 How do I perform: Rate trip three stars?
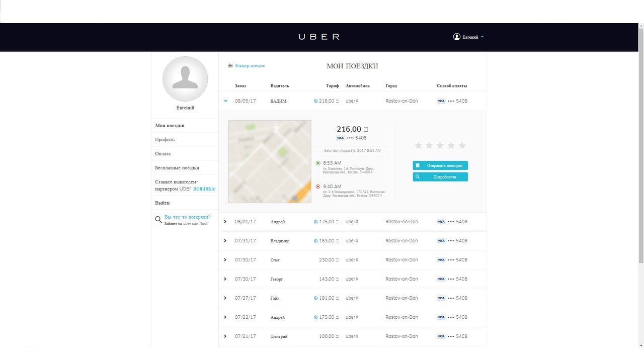point(440,145)
